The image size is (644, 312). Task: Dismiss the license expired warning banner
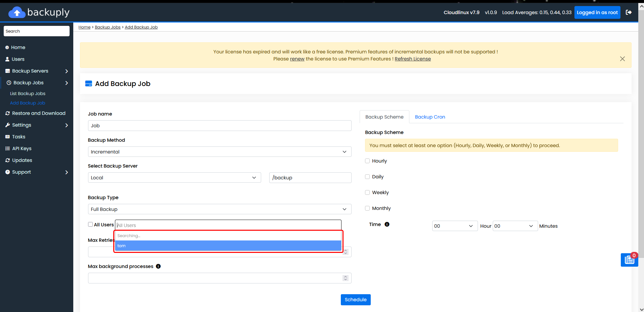click(622, 59)
